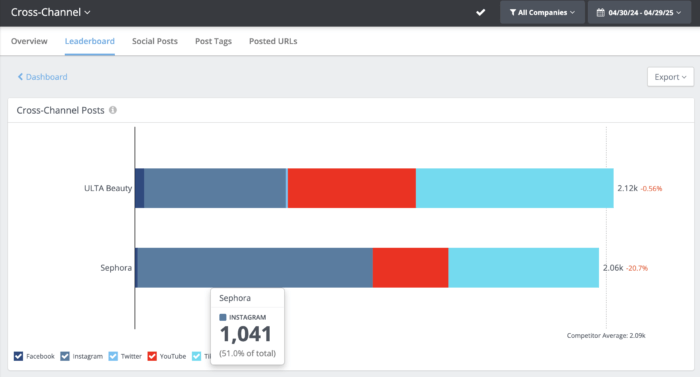Uncheck the Facebook legend checkbox
This screenshot has width=700, height=377.
click(x=18, y=356)
